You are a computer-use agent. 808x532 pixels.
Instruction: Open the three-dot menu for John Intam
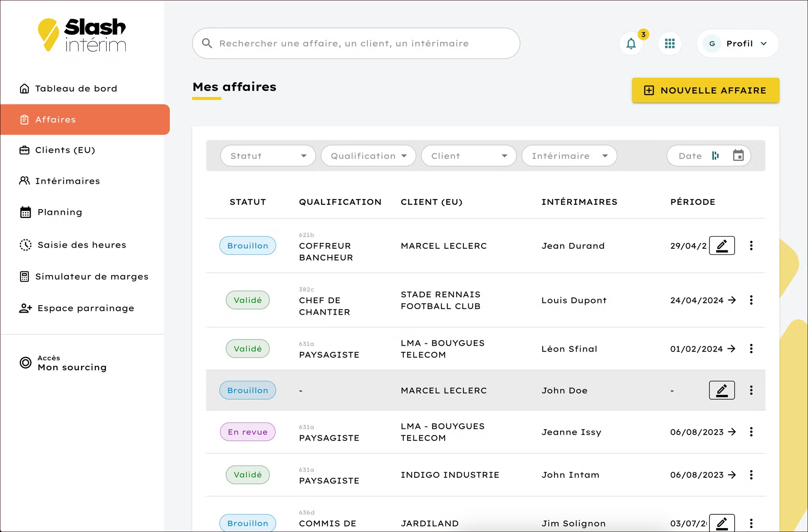[751, 475]
